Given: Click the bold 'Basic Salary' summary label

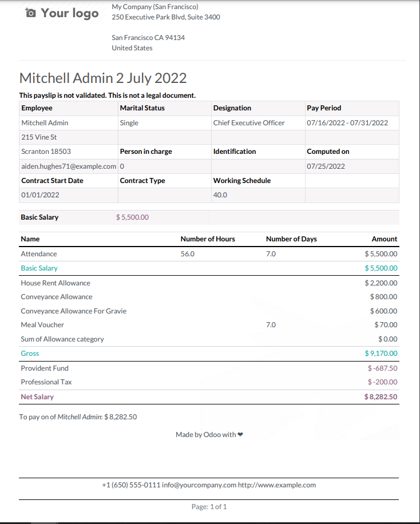Looking at the screenshot, I should (x=39, y=217).
